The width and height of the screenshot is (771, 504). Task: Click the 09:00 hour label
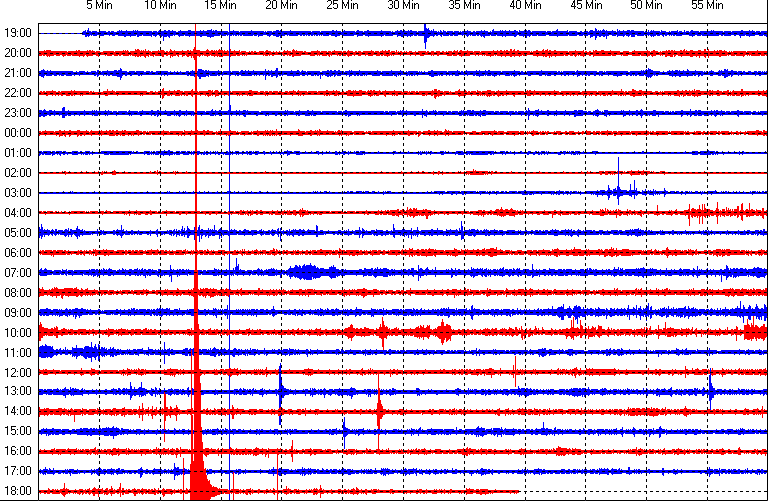point(18,313)
